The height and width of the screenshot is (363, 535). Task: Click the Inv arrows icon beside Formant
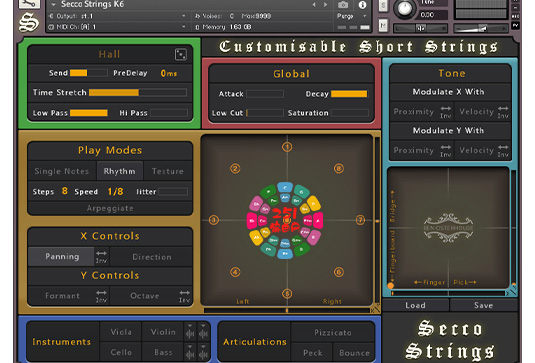click(x=101, y=296)
